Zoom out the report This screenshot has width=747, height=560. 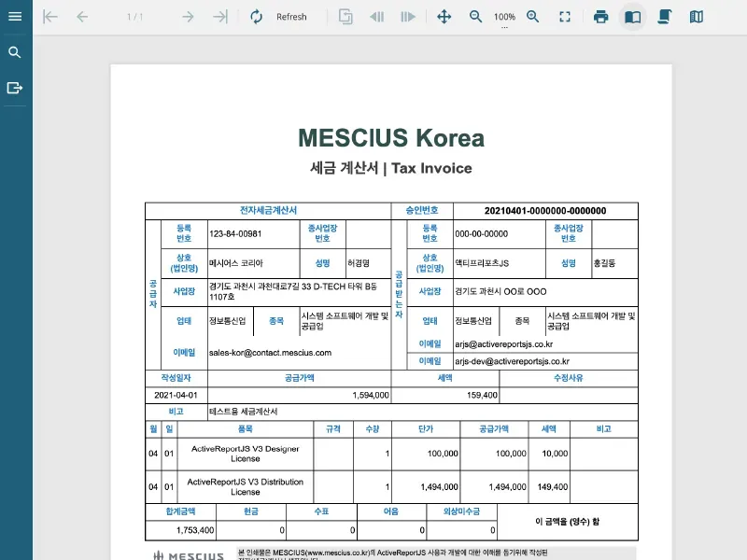[475, 17]
